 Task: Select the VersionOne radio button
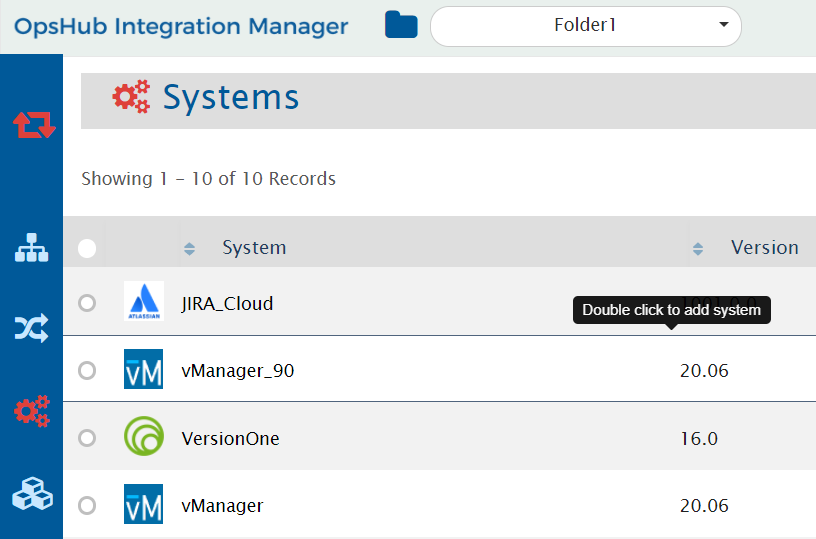coord(87,438)
